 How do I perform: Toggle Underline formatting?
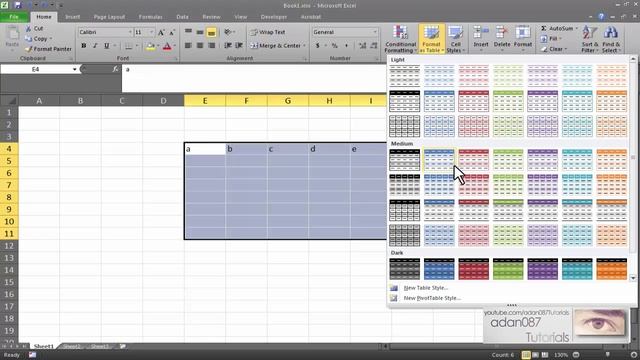(107, 46)
